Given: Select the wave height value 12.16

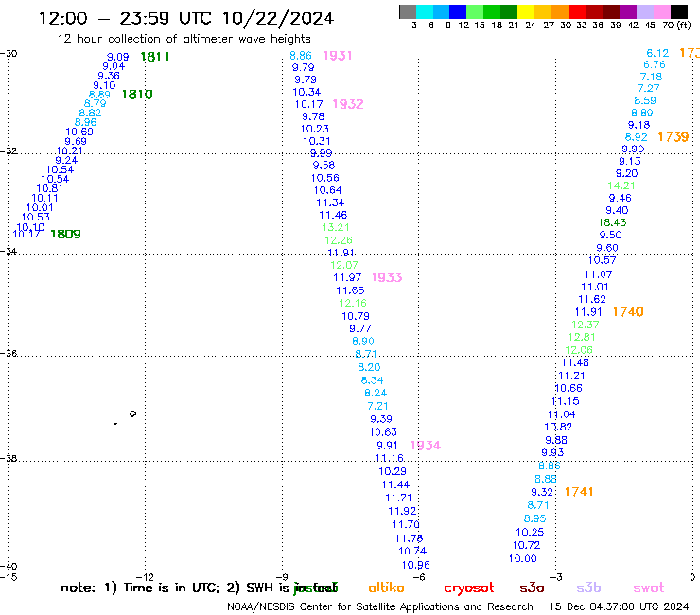Looking at the screenshot, I should click(x=353, y=304).
